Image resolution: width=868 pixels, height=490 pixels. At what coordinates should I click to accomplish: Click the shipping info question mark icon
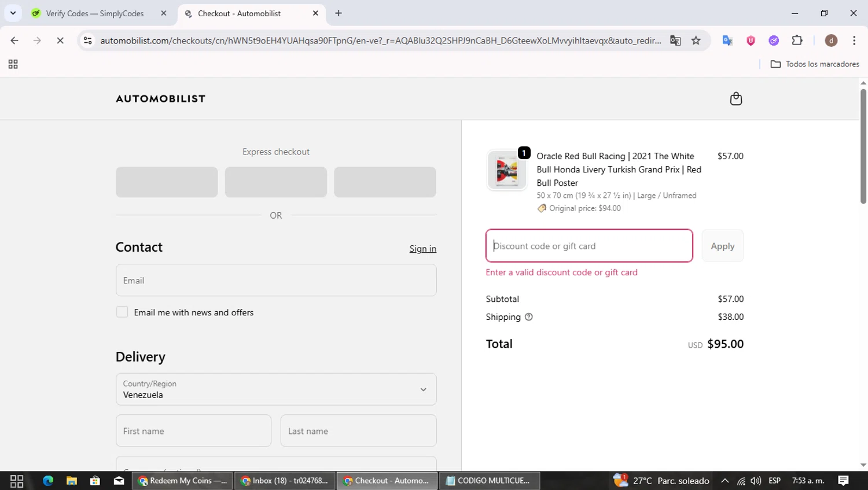tap(528, 317)
